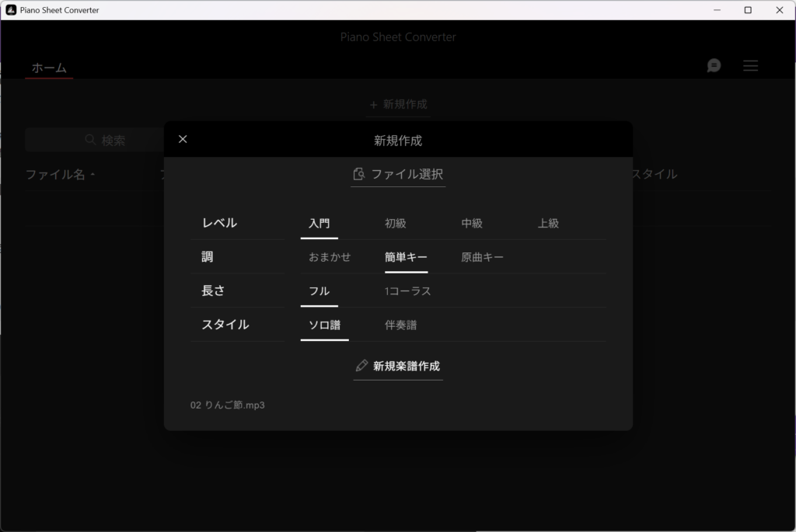Image resolution: width=796 pixels, height=532 pixels.
Task: Open the hamburger menu icon
Action: click(x=750, y=65)
